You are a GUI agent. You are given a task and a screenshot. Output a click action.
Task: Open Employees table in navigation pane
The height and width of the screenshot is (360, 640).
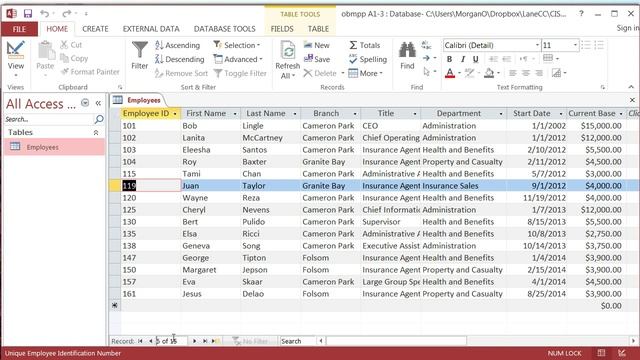coord(54,147)
